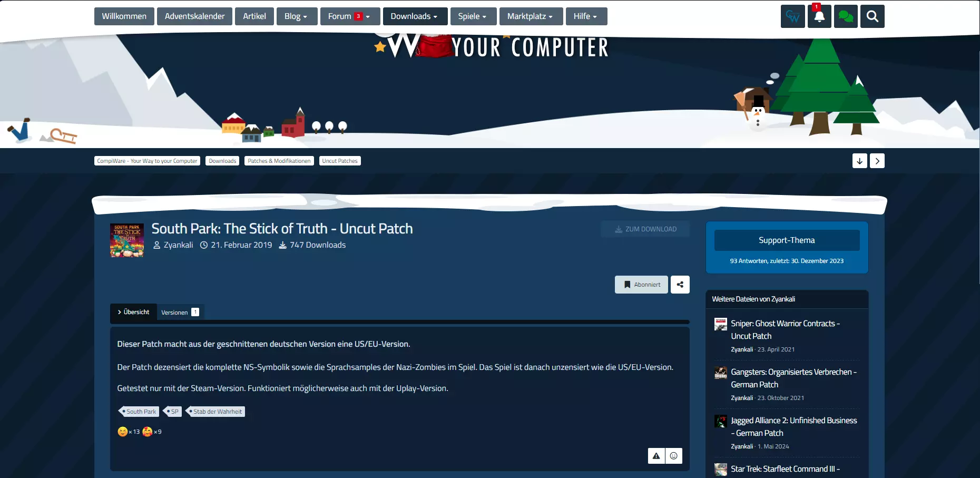Open Jagged Alliance 2 thumbnail icon
The height and width of the screenshot is (478, 980).
[x=721, y=421]
